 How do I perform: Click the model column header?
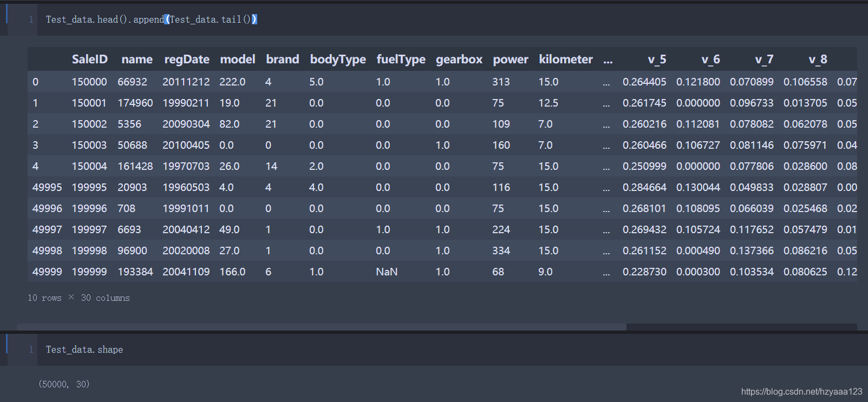[238, 60]
